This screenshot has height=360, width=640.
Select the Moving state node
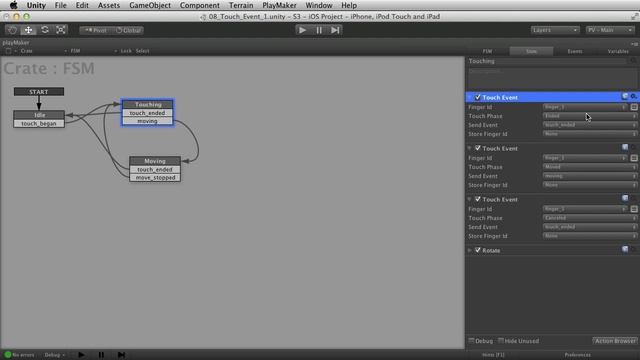[155, 161]
